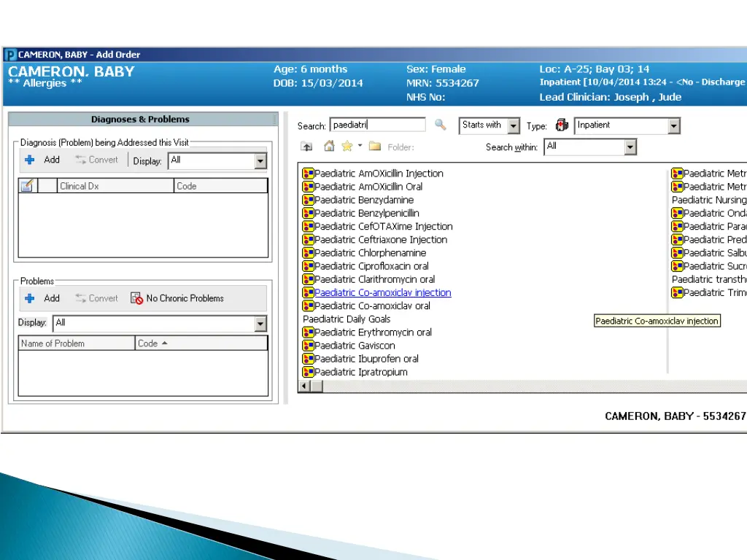The width and height of the screenshot is (747, 560).
Task: Select Paediatric Ipratropium
Action: 361,372
